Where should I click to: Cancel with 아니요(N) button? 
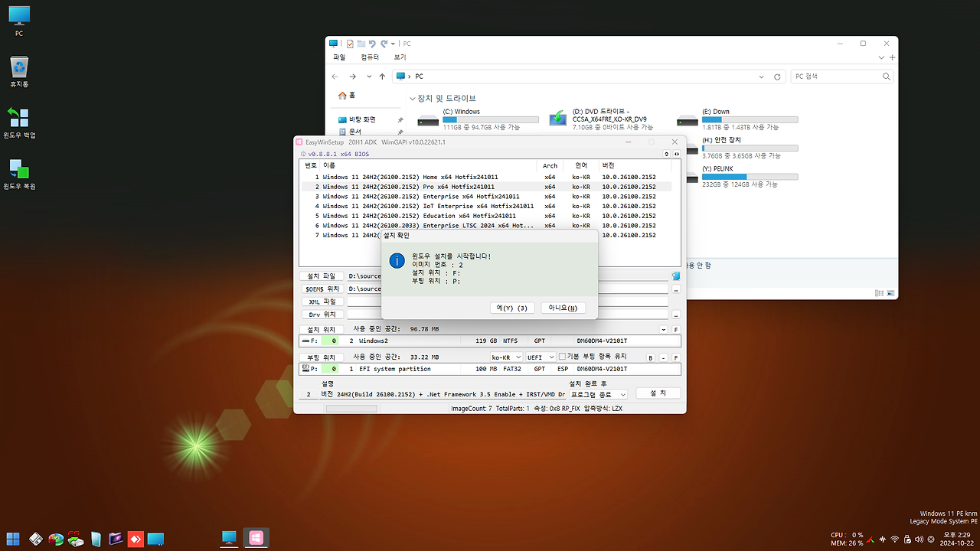pyautogui.click(x=563, y=308)
